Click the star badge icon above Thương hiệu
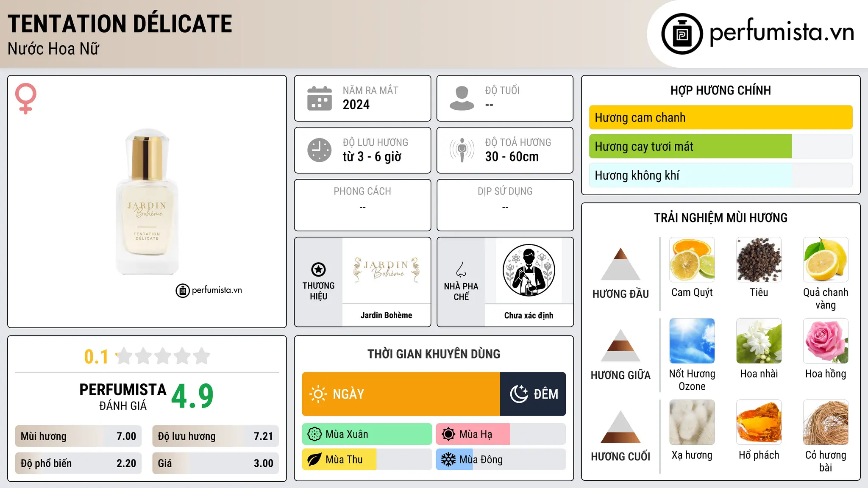This screenshot has height=488, width=868. 319,269
